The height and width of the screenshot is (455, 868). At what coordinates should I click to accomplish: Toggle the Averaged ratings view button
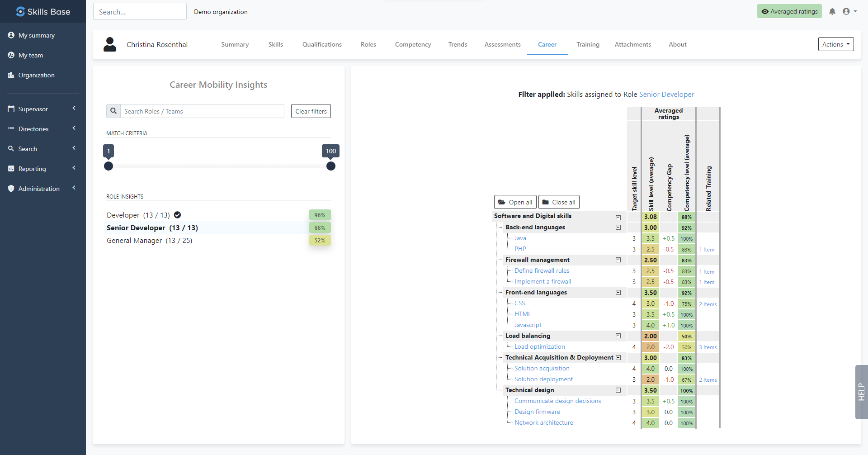[789, 11]
